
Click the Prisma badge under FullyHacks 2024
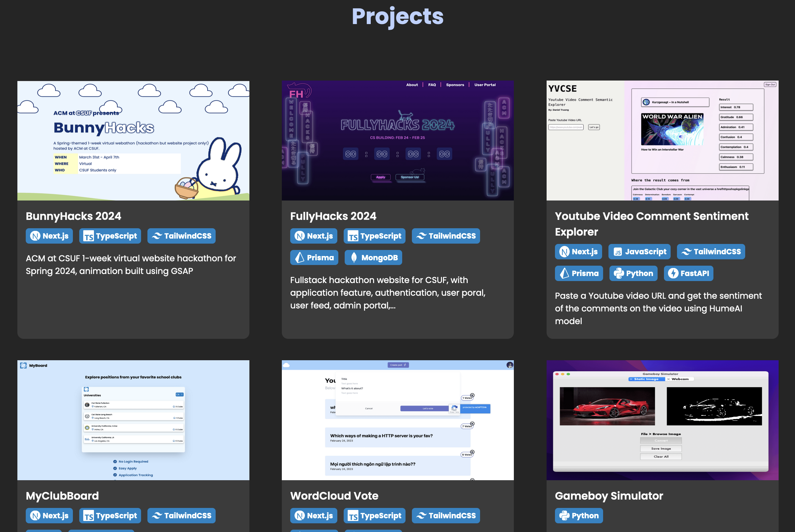pos(314,258)
